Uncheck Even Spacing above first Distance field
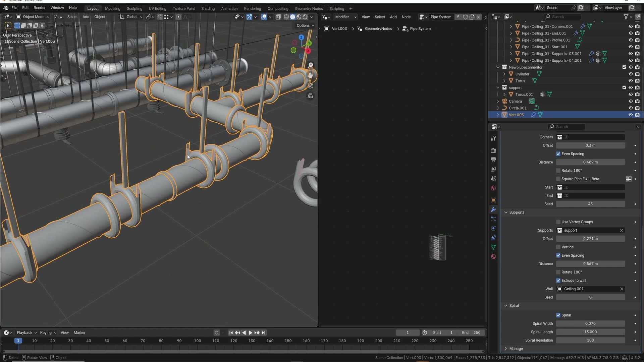Image resolution: width=644 pixels, height=362 pixels. tap(558, 154)
